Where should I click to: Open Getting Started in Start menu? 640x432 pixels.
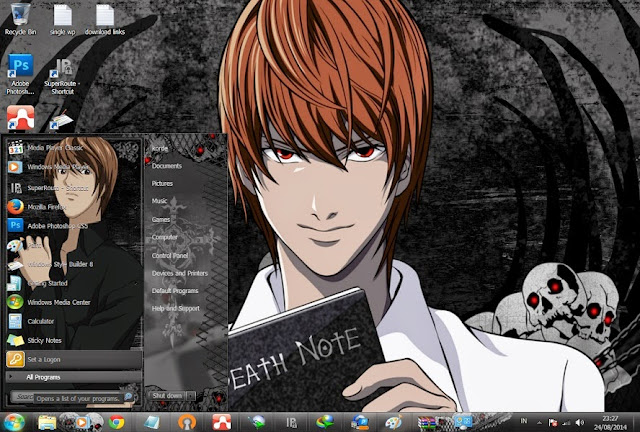click(73, 283)
